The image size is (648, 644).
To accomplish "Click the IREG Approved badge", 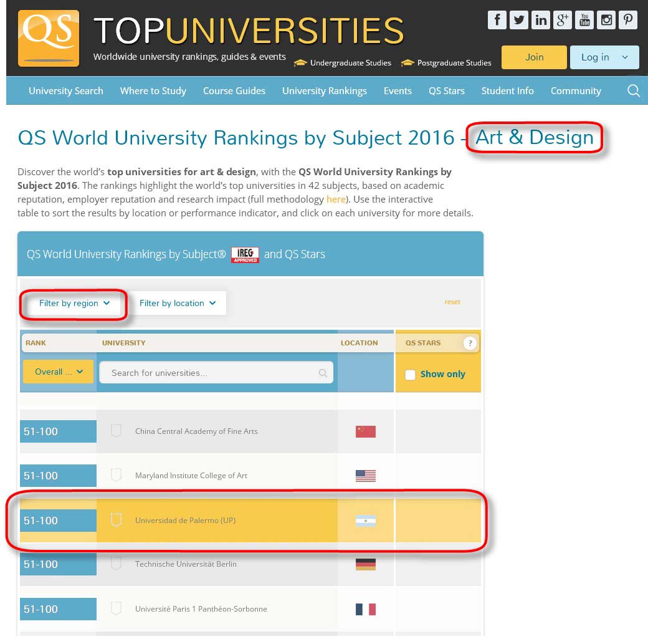I will (x=245, y=255).
